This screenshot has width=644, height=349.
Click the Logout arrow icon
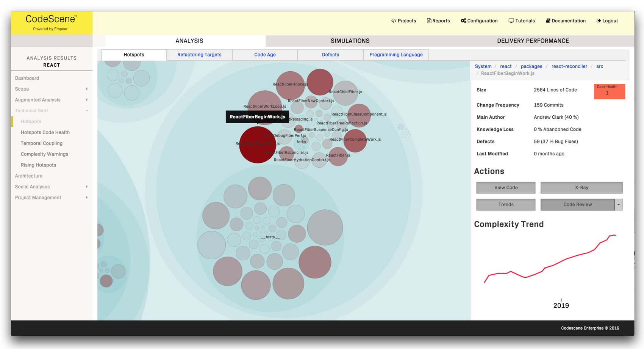pos(599,21)
